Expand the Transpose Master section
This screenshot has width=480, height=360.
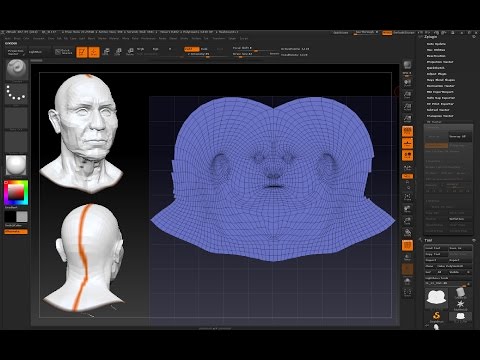coord(440,116)
